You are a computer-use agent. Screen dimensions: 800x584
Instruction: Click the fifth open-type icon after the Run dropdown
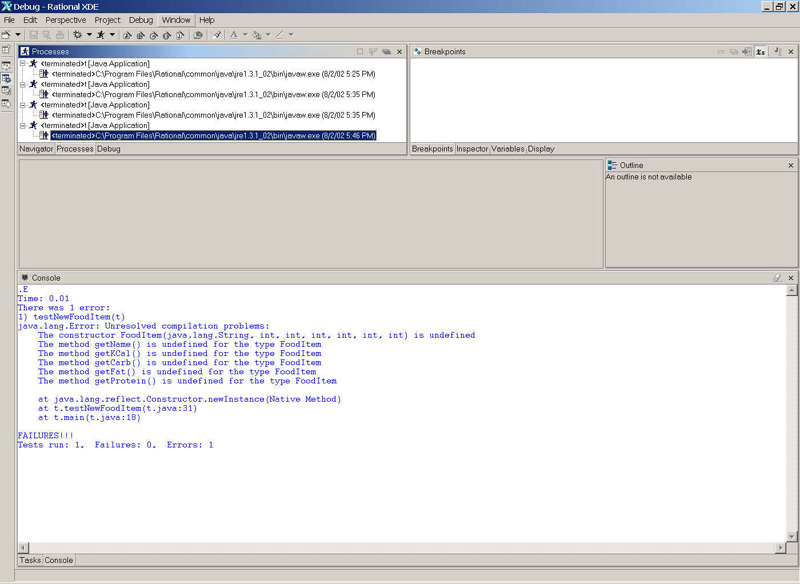tap(180, 35)
